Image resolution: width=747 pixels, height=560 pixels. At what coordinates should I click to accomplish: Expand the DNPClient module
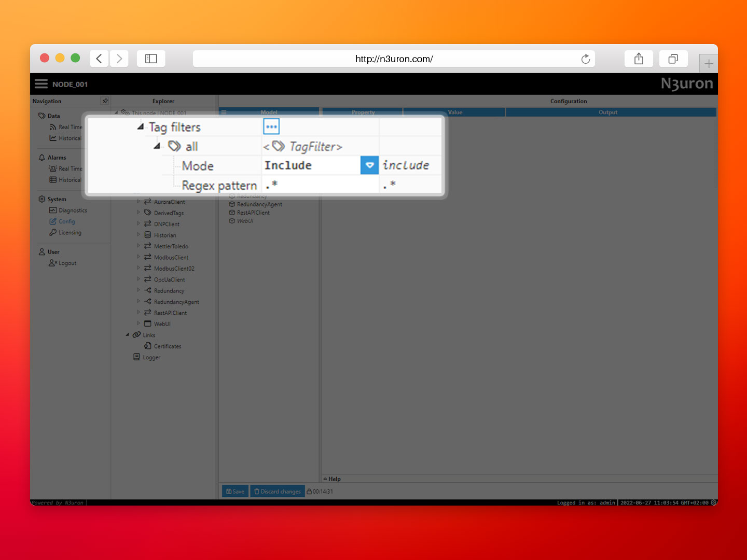pyautogui.click(x=139, y=224)
